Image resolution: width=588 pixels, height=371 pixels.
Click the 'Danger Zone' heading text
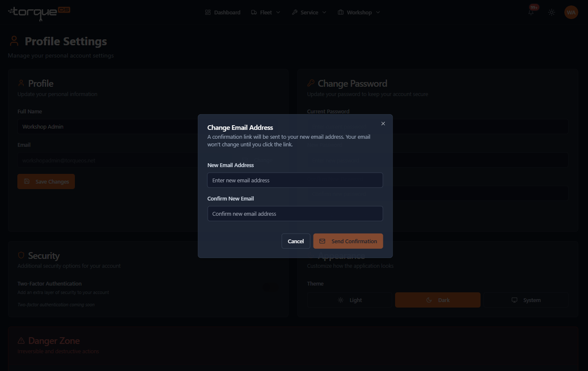(54, 341)
